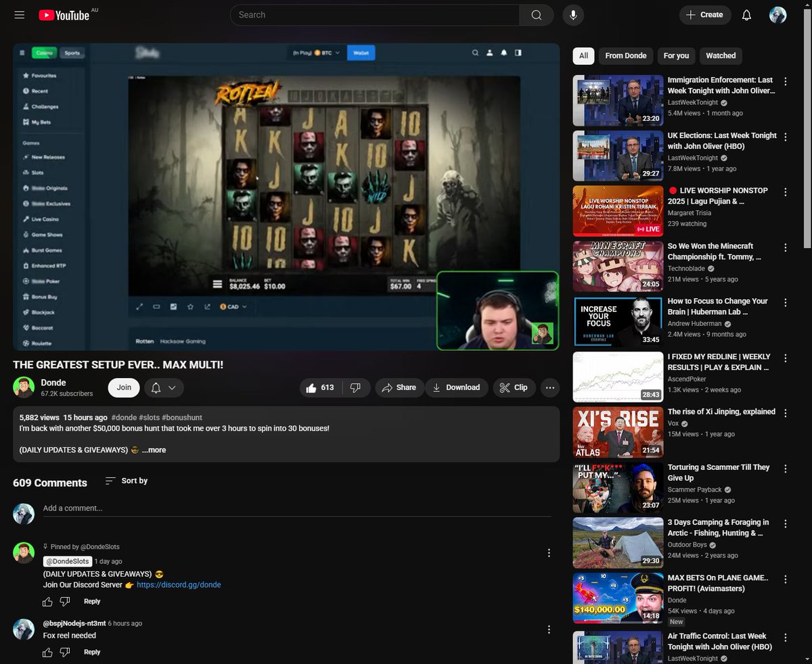The image size is (812, 664).
Task: Open the channel notification bell dropdown
Action: pyautogui.click(x=164, y=387)
